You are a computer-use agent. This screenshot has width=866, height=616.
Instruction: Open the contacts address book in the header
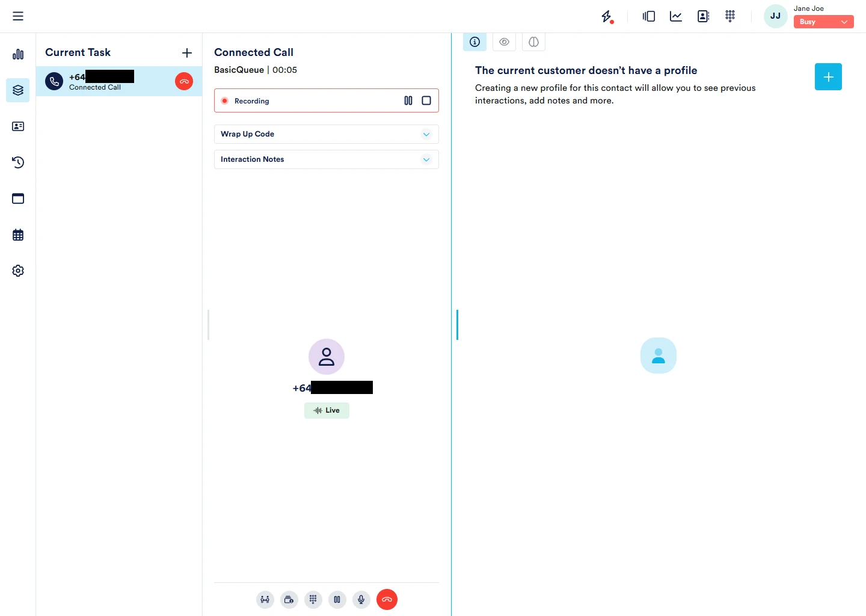703,16
